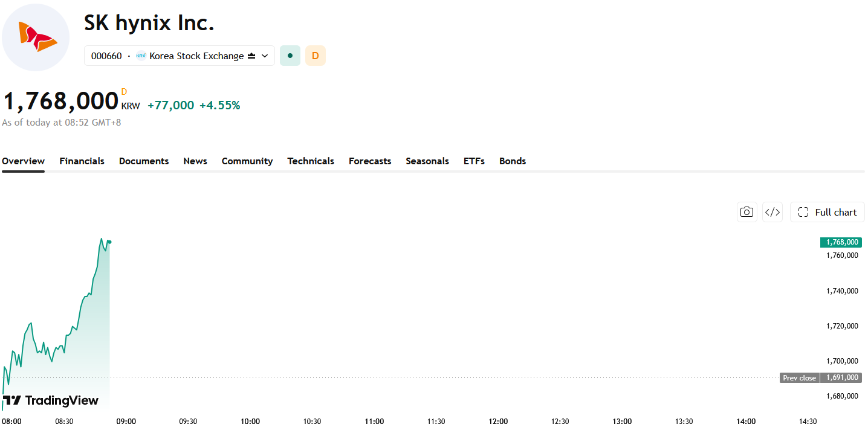Open the chart snapshot camera icon
868x430 pixels.
(747, 212)
